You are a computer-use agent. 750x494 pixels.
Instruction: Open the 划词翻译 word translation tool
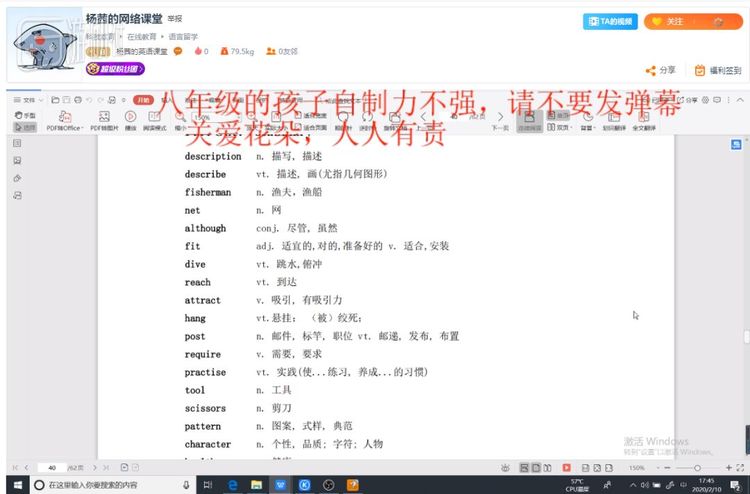(612, 120)
